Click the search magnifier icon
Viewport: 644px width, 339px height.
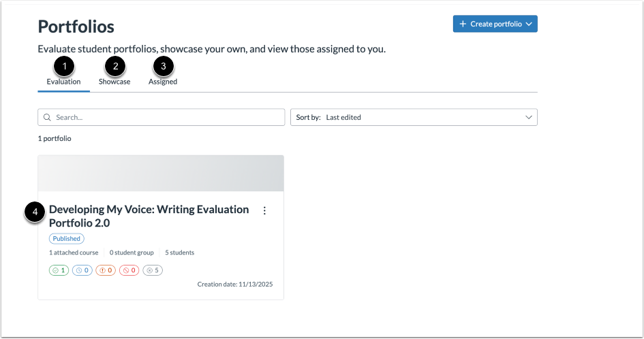(x=47, y=117)
